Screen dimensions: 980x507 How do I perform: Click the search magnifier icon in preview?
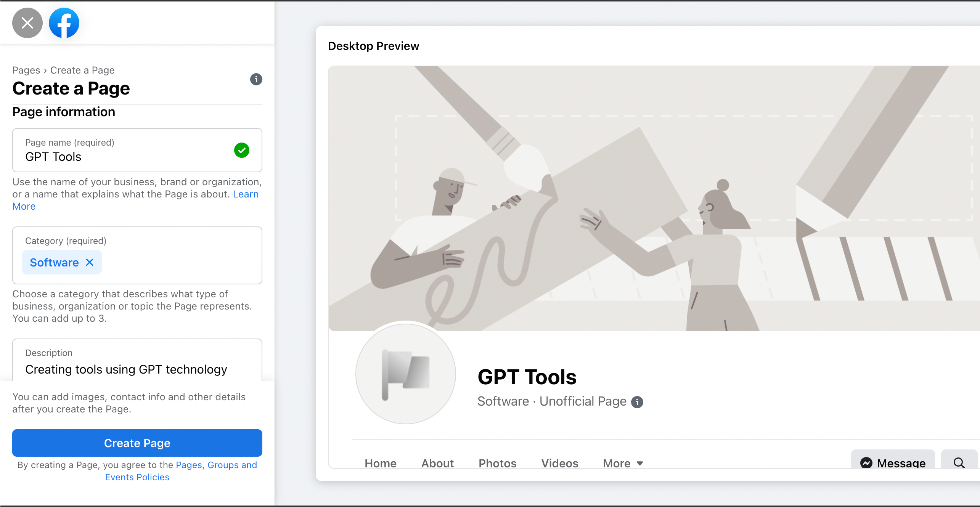click(x=959, y=462)
